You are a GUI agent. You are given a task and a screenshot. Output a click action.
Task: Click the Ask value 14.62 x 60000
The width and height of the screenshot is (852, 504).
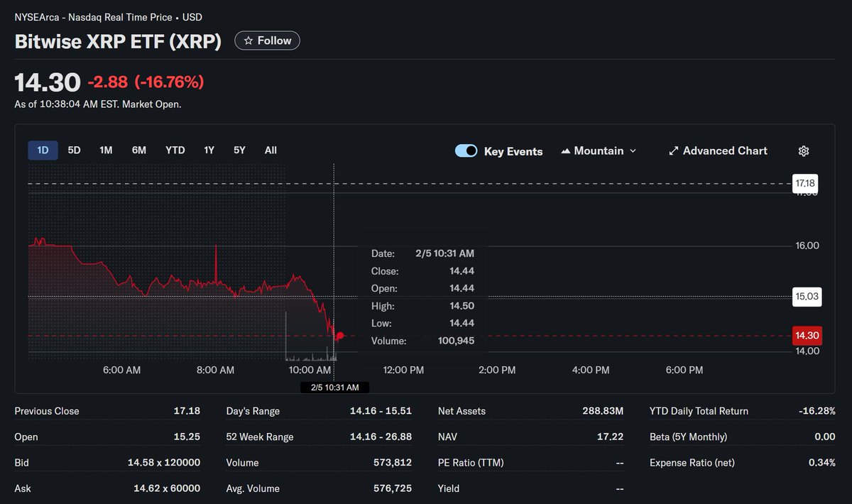(167, 488)
